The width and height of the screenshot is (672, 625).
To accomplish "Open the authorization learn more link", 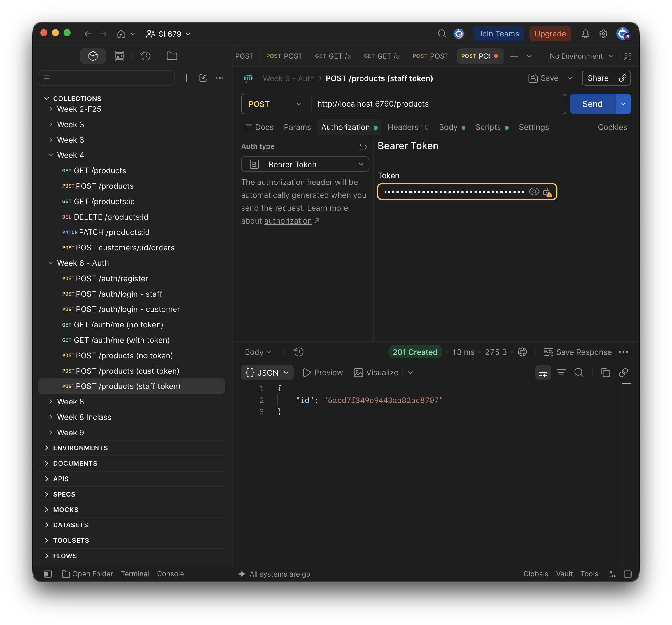I will click(288, 221).
